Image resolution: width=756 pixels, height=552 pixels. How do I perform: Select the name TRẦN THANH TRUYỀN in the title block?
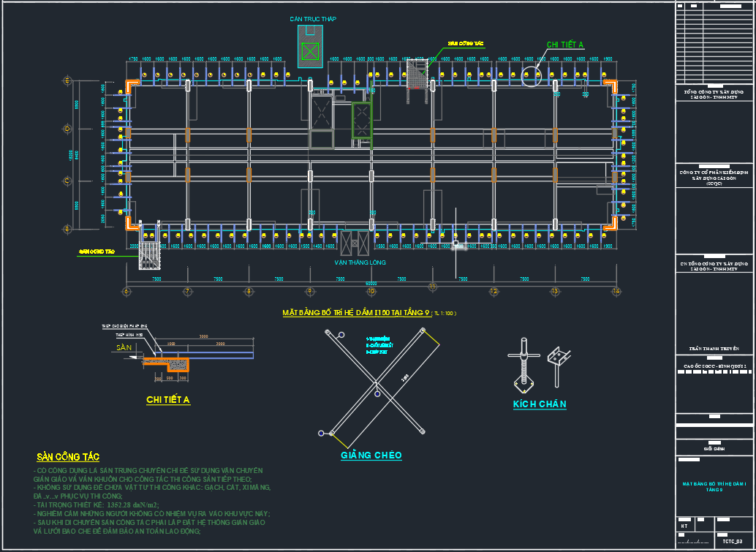tap(714, 349)
